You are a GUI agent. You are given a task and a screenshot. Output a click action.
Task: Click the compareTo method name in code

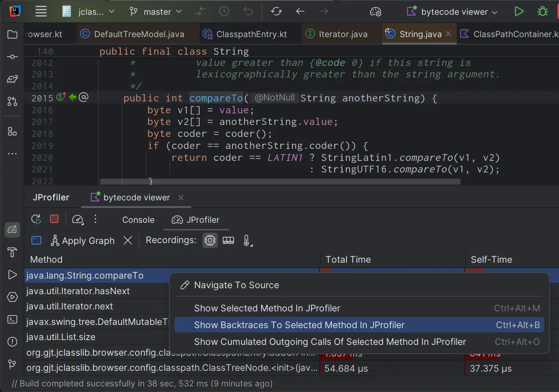(216, 98)
